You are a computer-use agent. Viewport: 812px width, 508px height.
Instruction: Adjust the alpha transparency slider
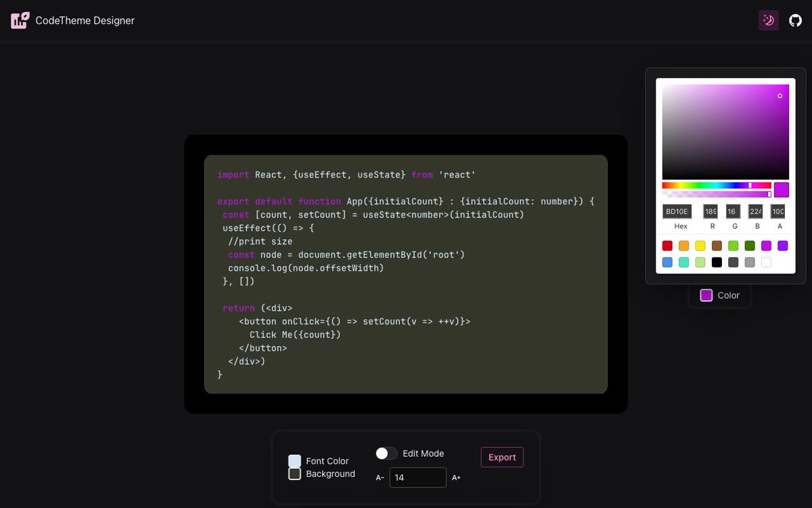click(717, 194)
